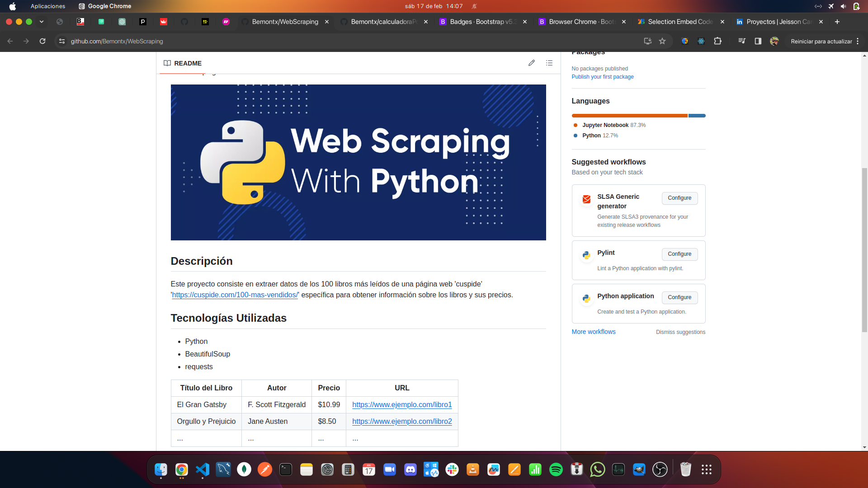
Task: Close the Bemontx/WebScraping tab
Action: (327, 22)
